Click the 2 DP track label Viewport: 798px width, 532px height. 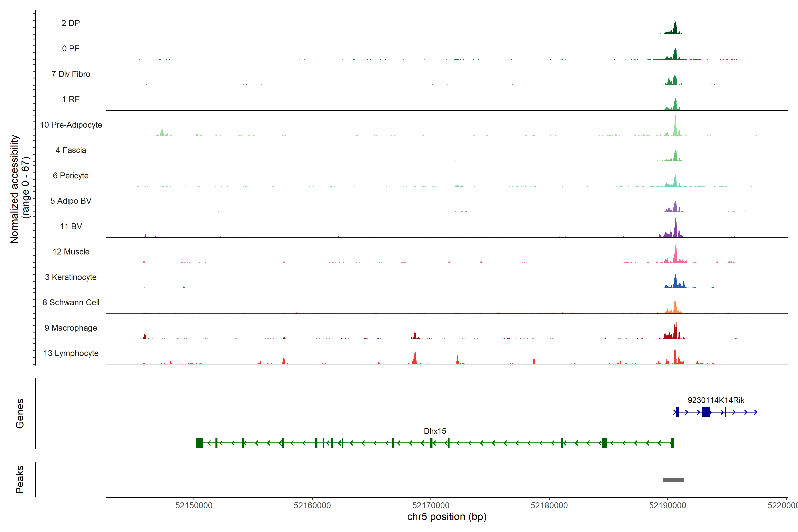[70, 23]
